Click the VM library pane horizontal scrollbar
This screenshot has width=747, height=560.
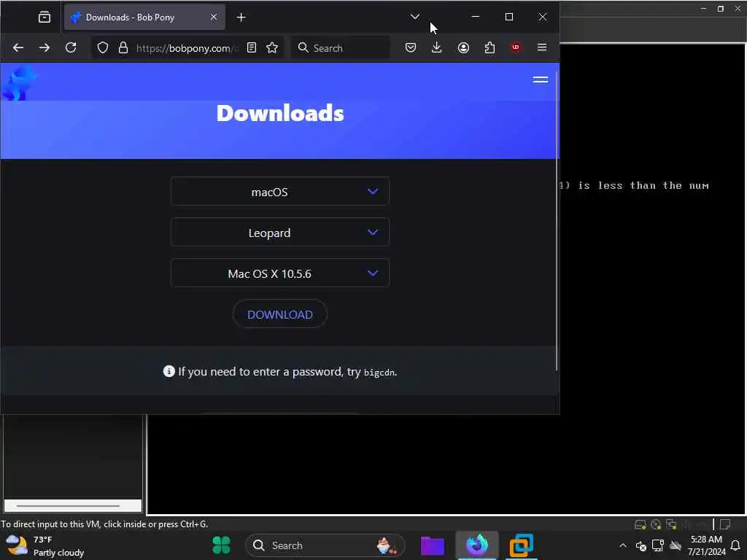(x=68, y=506)
